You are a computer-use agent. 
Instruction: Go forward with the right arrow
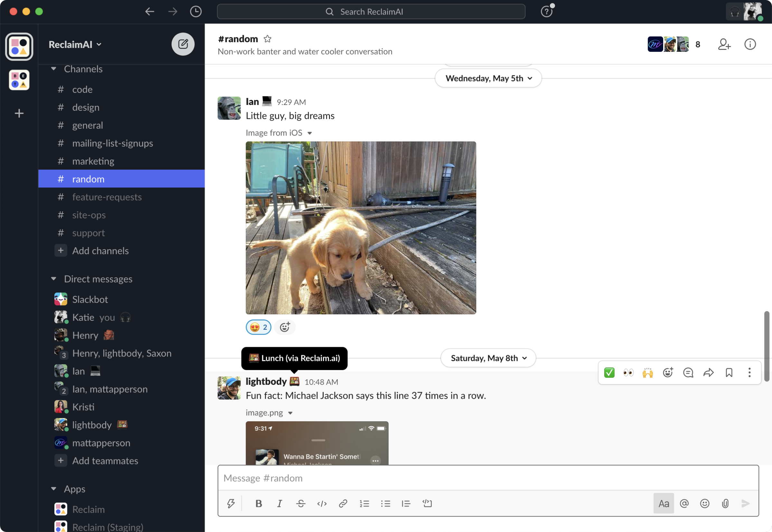[173, 12]
